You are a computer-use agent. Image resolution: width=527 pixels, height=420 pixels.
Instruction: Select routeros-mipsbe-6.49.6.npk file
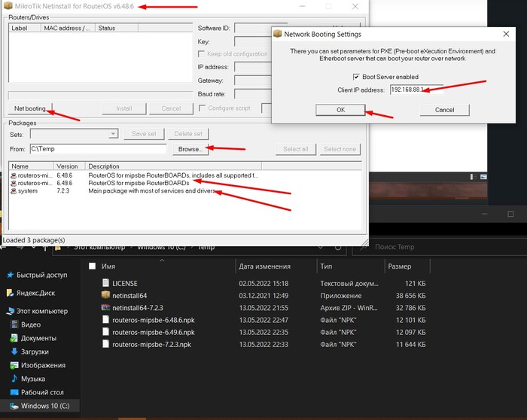coord(154,332)
